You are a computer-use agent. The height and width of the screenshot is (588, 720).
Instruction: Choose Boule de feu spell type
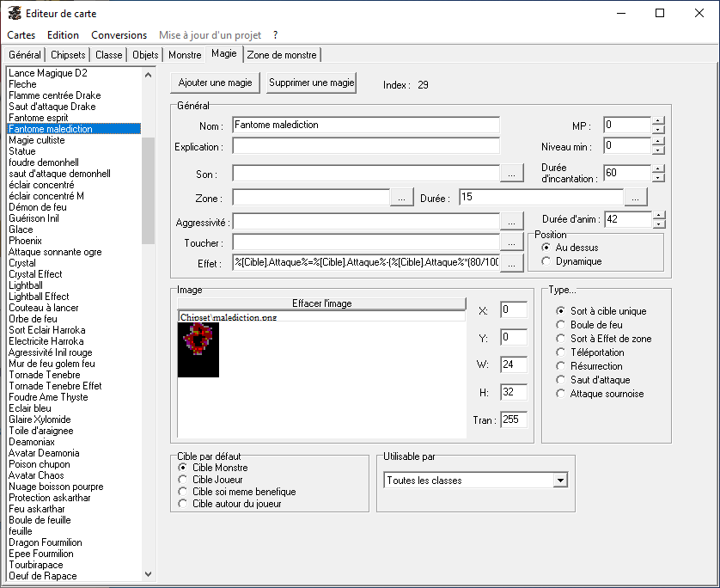(x=561, y=325)
